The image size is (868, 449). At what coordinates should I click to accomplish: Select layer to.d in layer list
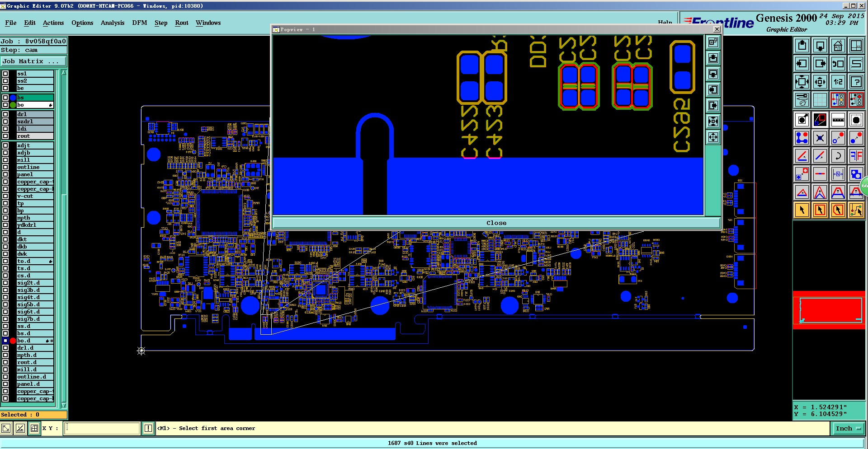35,261
